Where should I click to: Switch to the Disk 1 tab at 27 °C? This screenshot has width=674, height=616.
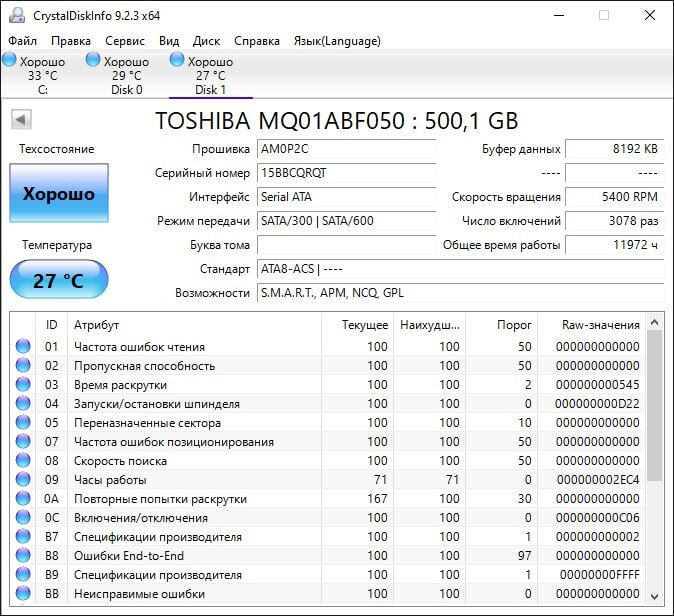coord(210,76)
